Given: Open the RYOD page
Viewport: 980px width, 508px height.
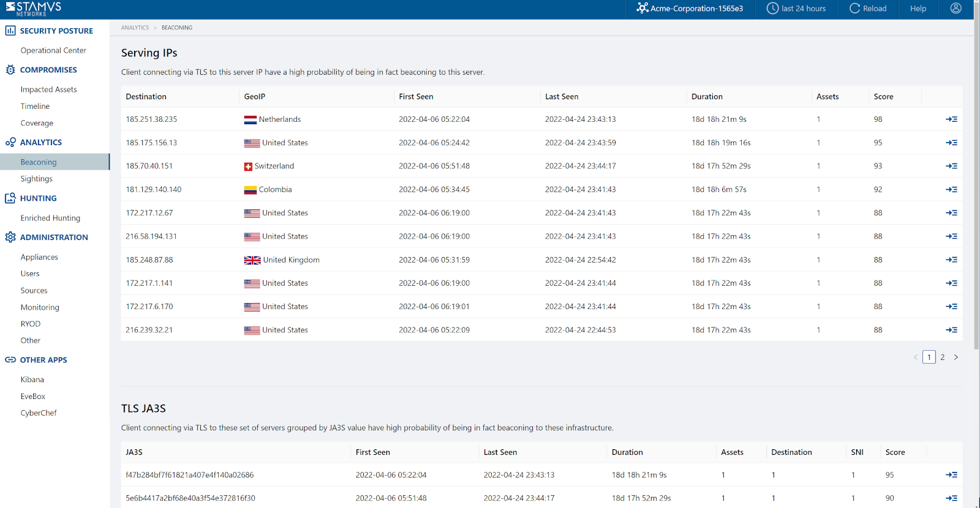Looking at the screenshot, I should (31, 324).
